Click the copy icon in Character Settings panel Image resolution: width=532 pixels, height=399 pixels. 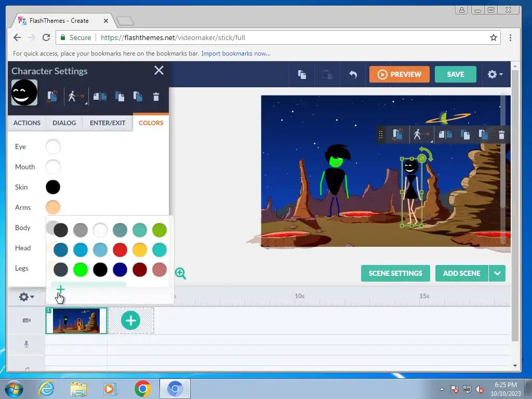click(119, 97)
